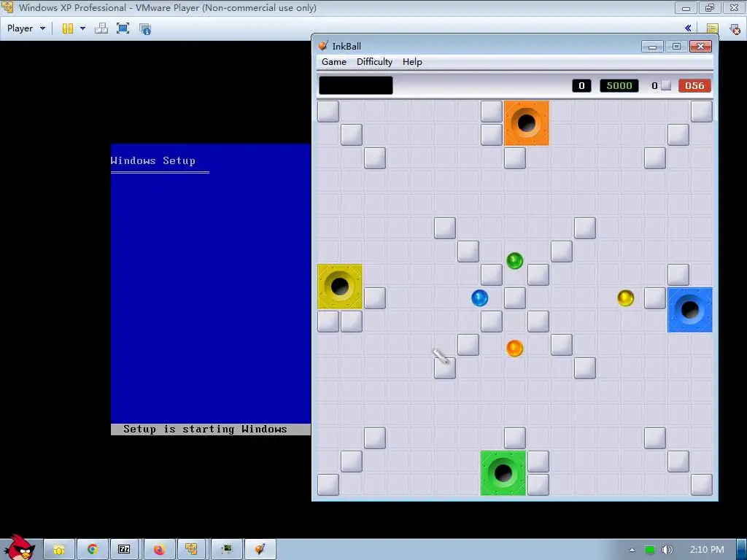This screenshot has height=560, width=747.
Task: Click the Windows Setup heading in VM screen
Action: pos(153,160)
